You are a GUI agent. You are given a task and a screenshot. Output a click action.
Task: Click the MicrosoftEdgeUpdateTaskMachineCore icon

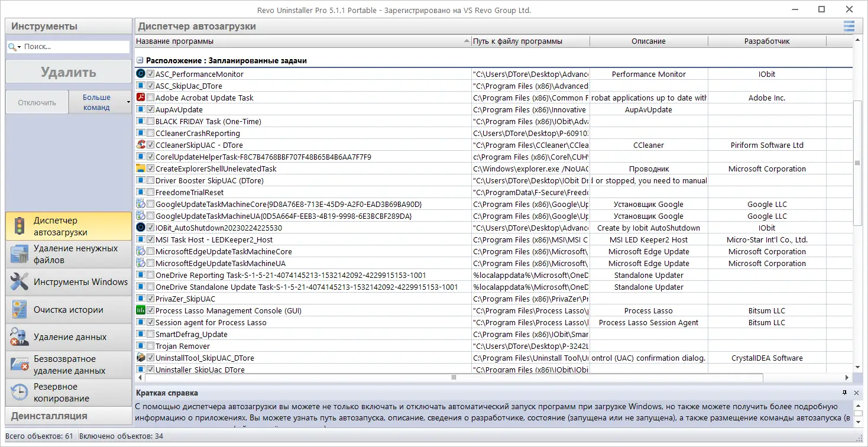(x=141, y=251)
